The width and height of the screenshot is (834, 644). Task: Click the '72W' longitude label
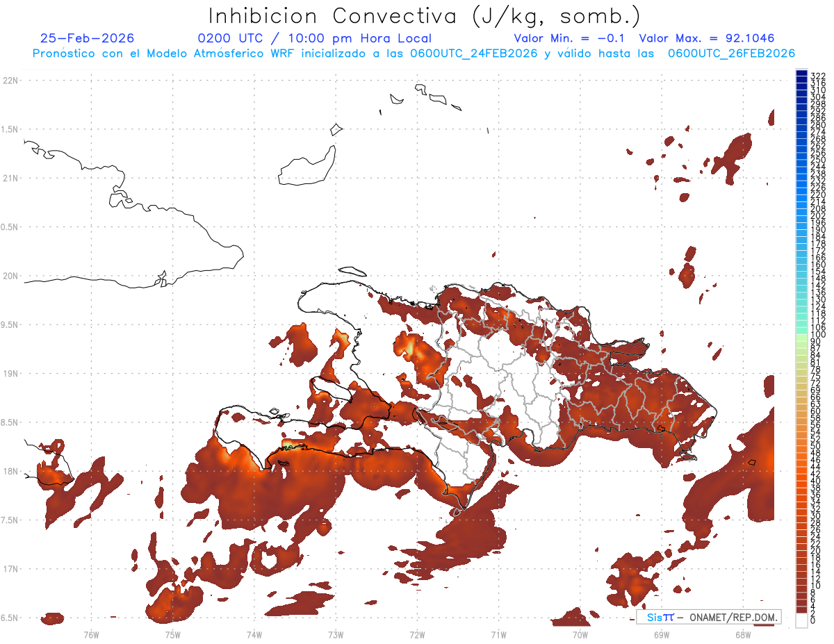click(417, 634)
